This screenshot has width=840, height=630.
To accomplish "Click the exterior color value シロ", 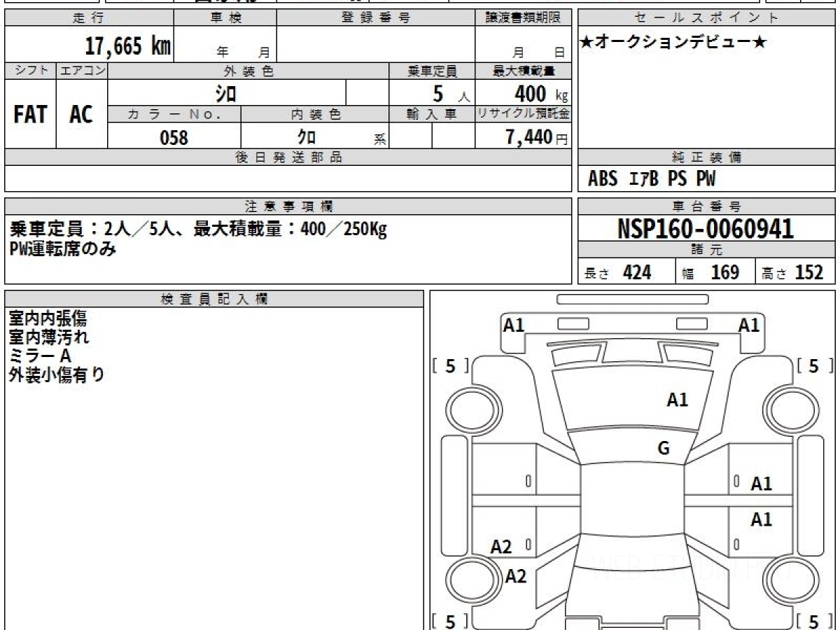I will tap(225, 93).
